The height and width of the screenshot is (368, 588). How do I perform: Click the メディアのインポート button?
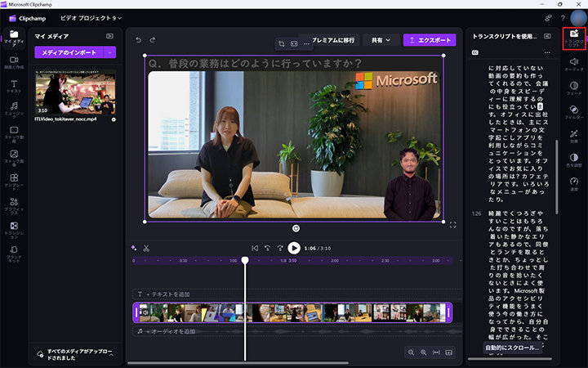[69, 52]
